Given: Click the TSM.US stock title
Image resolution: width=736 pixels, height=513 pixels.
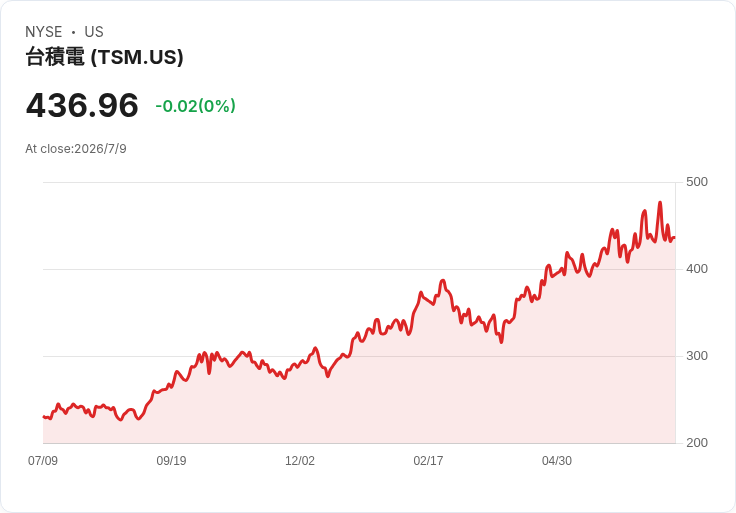Looking at the screenshot, I should 104,57.
